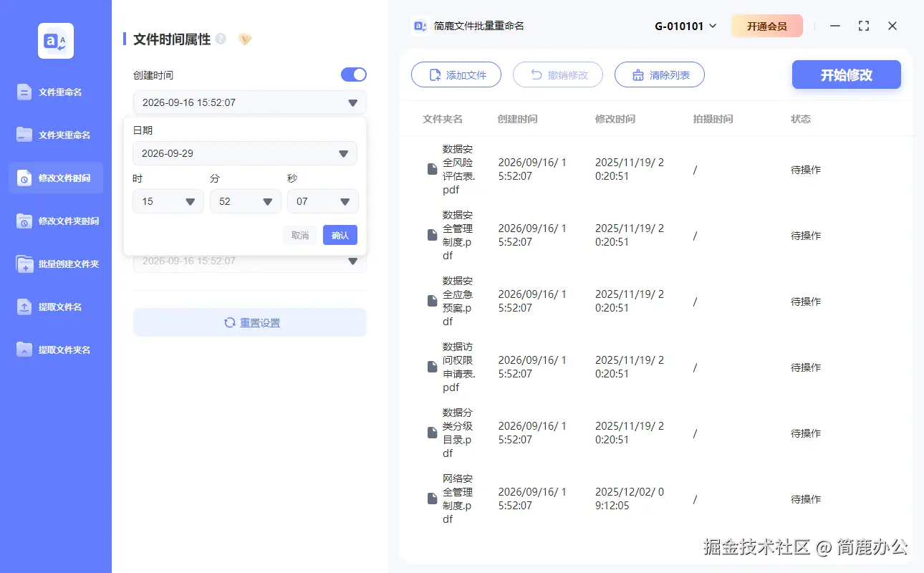Image resolution: width=924 pixels, height=573 pixels.
Task: Open the 创建时间 datetime dropdown
Action: [250, 102]
